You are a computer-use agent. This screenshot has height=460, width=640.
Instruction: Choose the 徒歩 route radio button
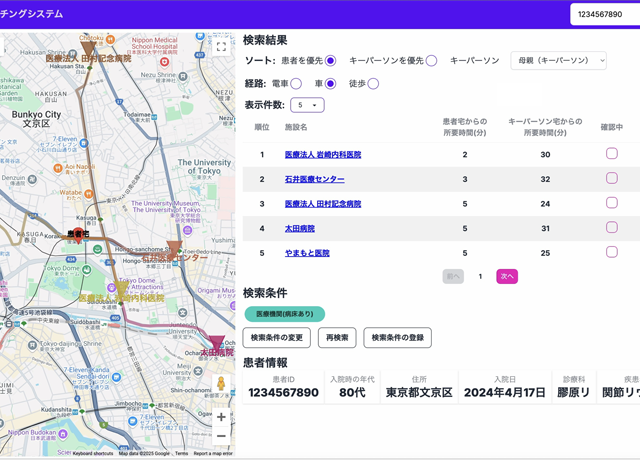pyautogui.click(x=373, y=84)
